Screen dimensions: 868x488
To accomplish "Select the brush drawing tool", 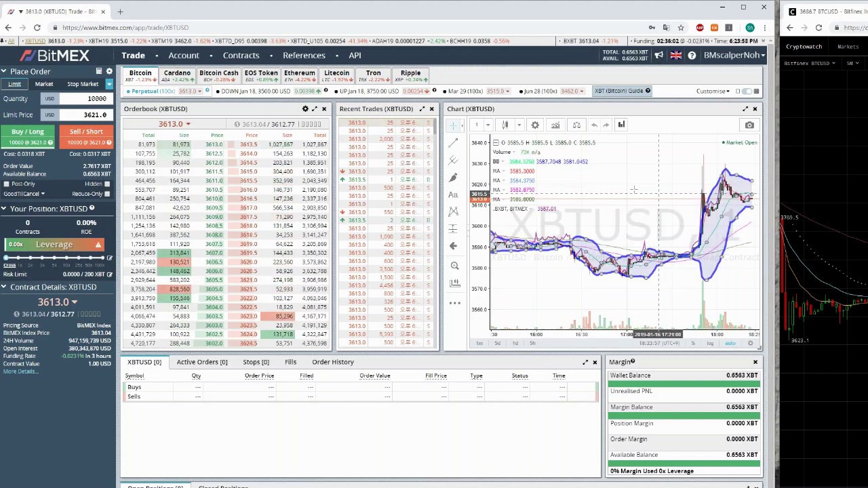I will pyautogui.click(x=454, y=178).
